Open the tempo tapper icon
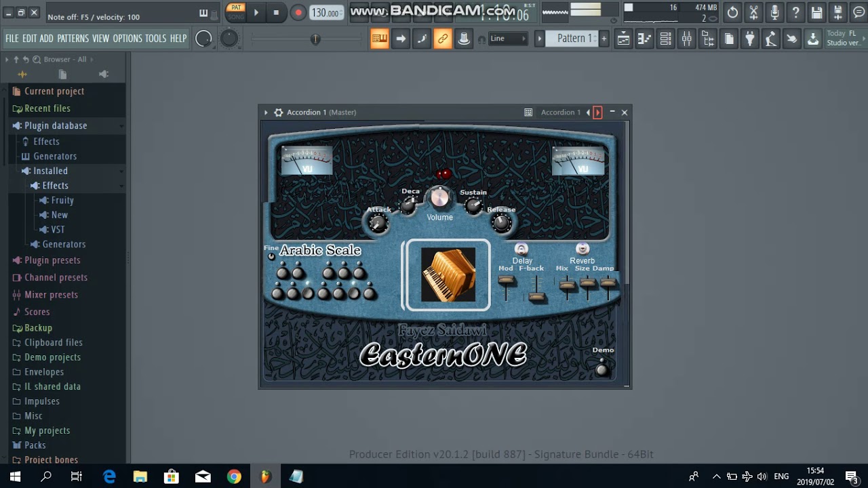This screenshot has height=488, width=868. pyautogui.click(x=770, y=39)
